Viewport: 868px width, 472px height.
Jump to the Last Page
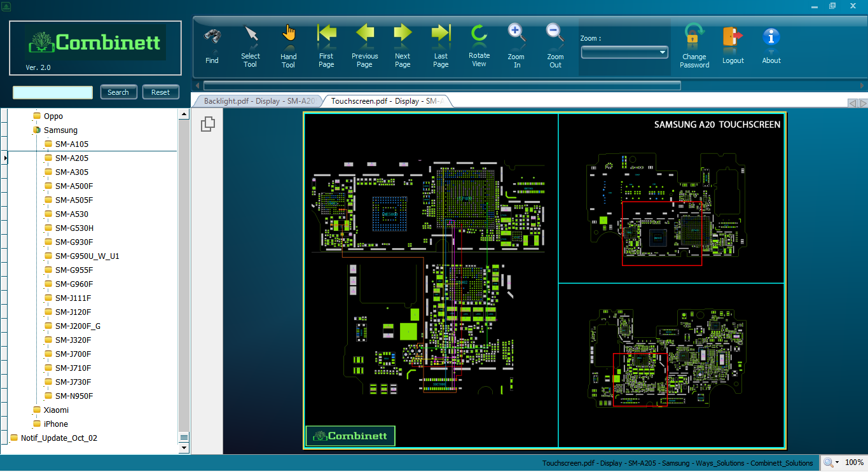pyautogui.click(x=441, y=46)
